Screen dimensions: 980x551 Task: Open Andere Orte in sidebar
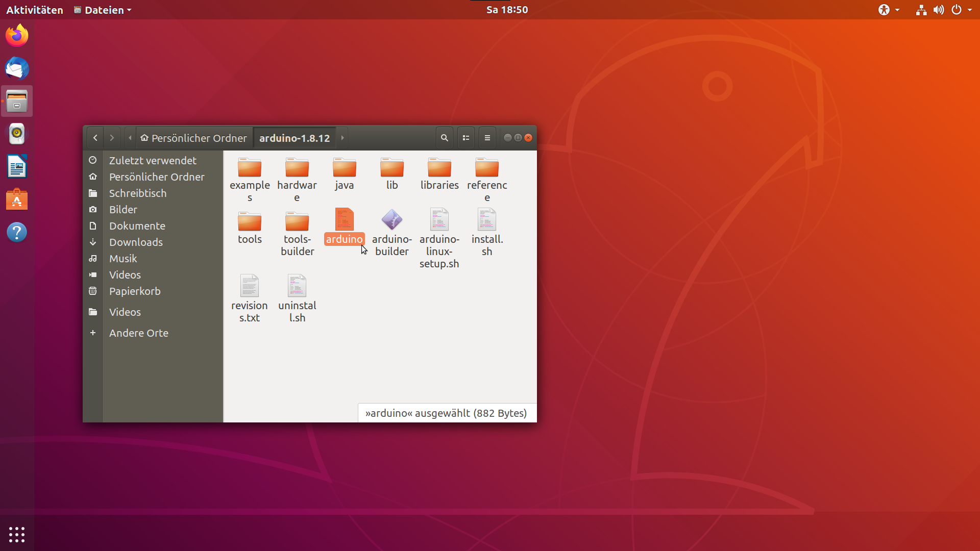pos(153,333)
